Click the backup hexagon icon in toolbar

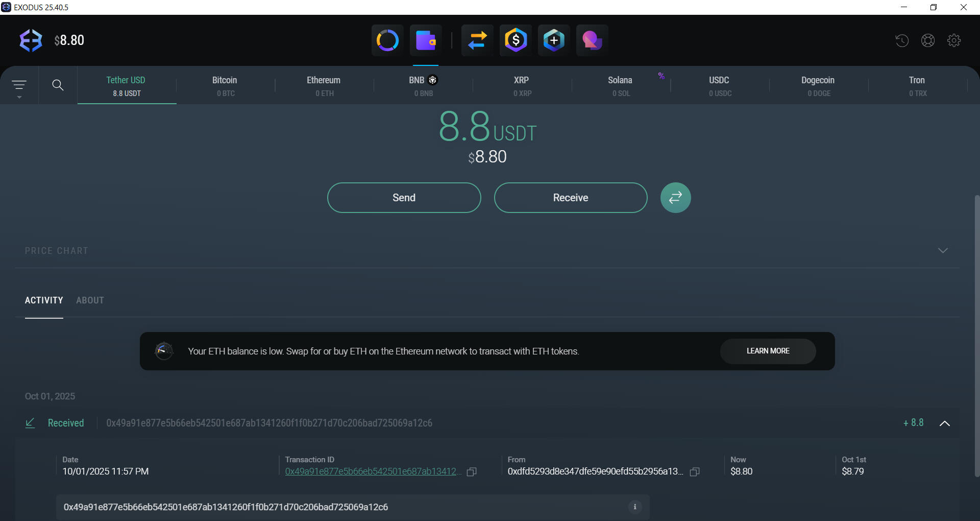coord(554,40)
